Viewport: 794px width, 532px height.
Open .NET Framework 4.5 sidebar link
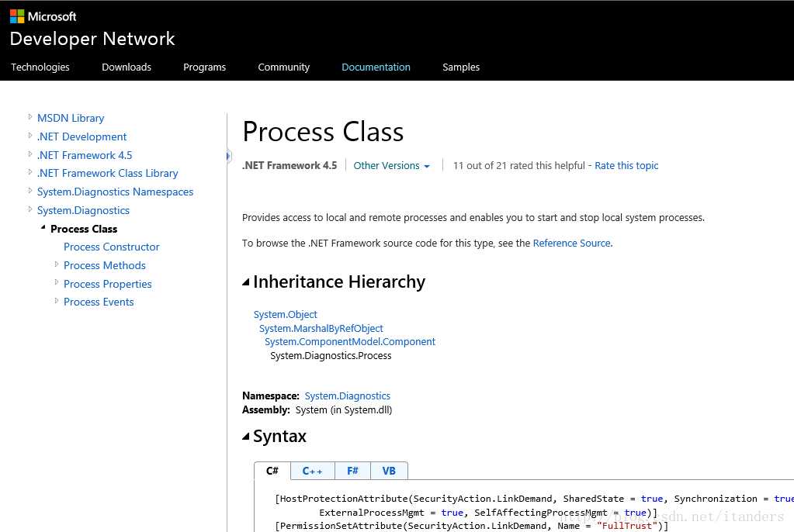[x=85, y=155]
